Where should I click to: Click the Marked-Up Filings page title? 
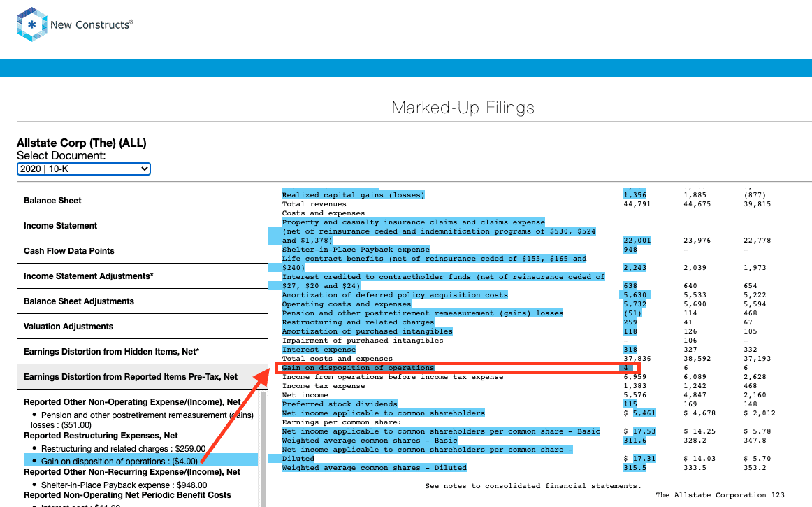pyautogui.click(x=463, y=108)
